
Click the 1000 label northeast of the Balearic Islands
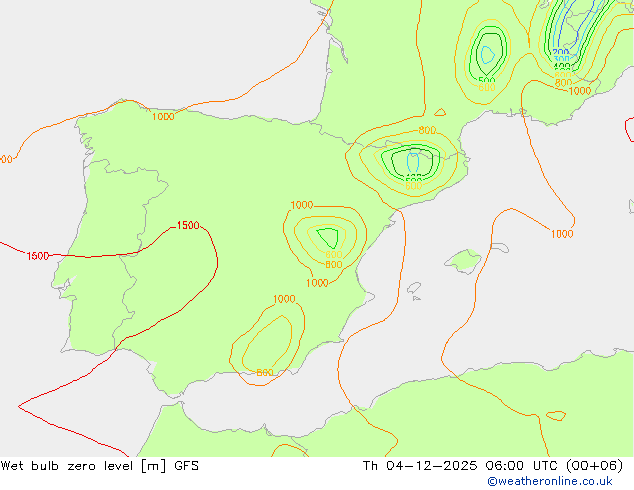562,234
